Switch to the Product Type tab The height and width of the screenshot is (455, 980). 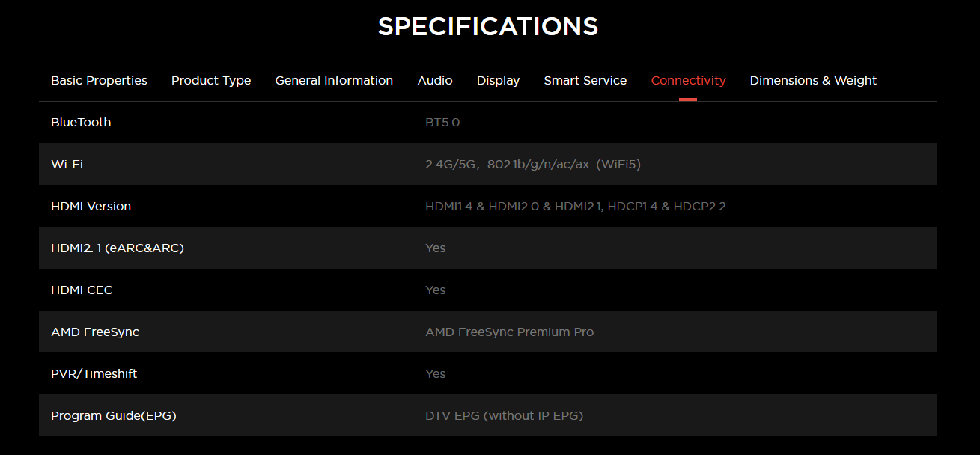click(x=211, y=80)
